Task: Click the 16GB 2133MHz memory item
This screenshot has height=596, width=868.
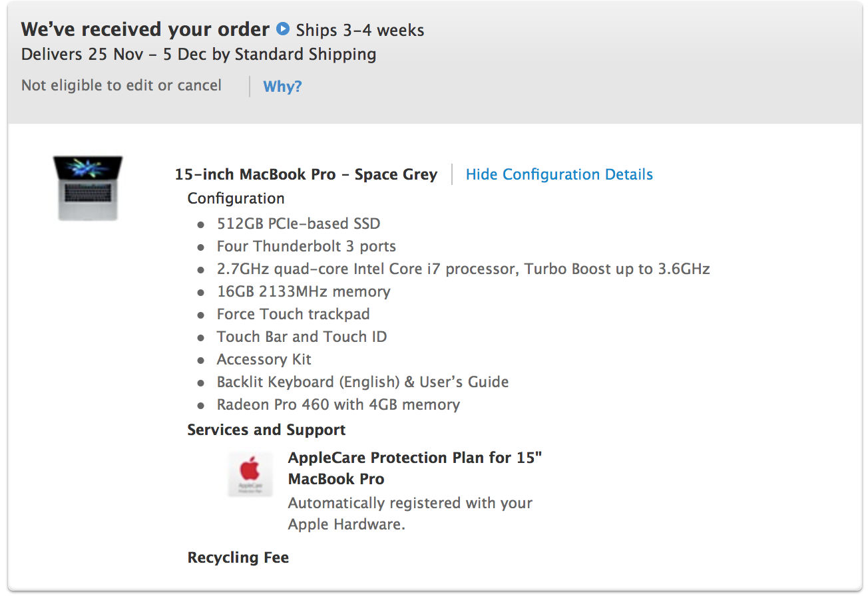Action: click(x=304, y=292)
